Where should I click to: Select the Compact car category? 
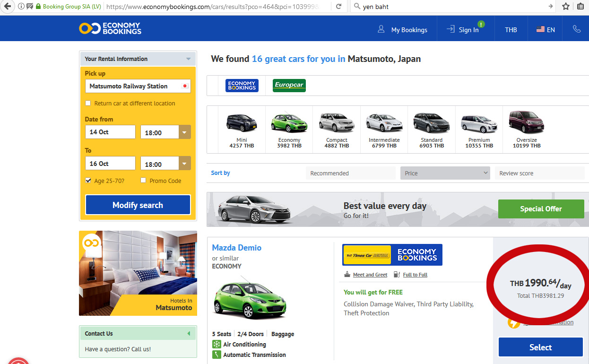tap(337, 129)
